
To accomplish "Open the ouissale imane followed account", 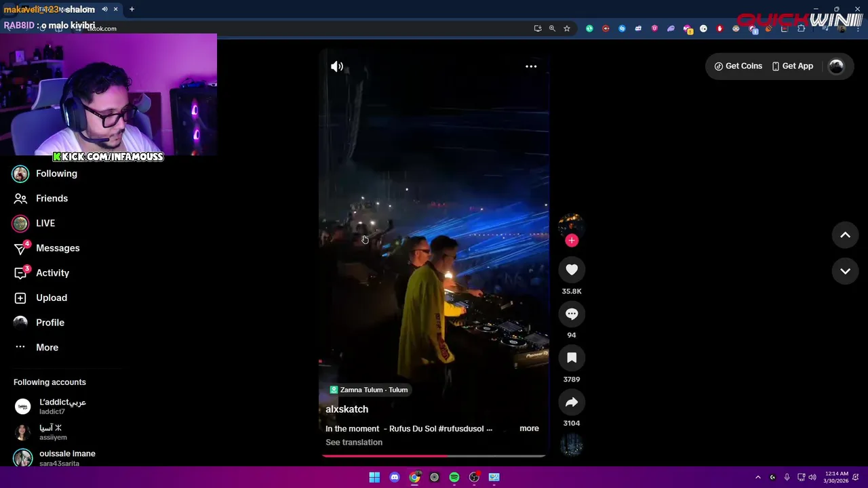I will click(56, 458).
